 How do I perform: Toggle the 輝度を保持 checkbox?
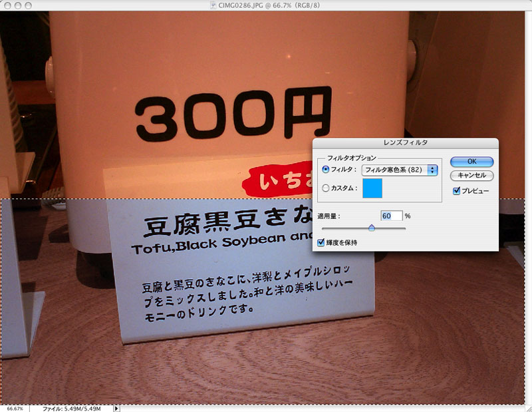pos(322,243)
